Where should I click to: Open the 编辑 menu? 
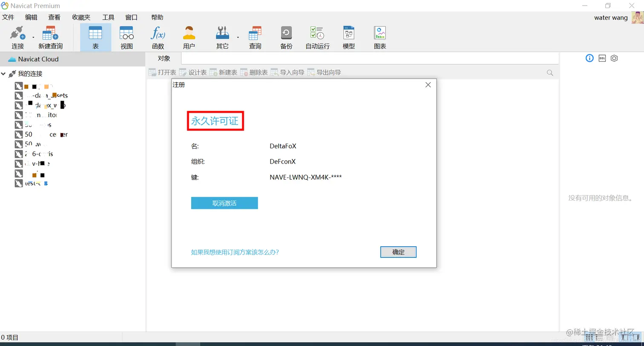click(31, 17)
